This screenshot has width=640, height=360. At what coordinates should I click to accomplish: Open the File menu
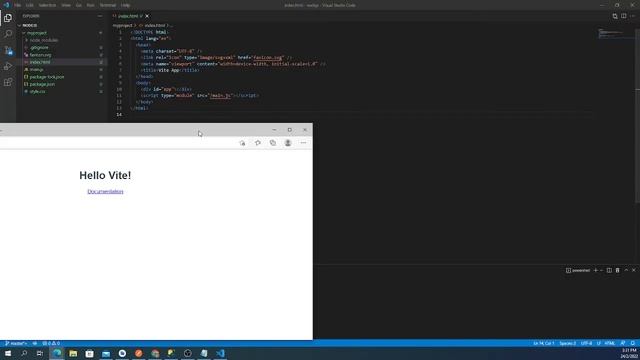click(x=18, y=5)
